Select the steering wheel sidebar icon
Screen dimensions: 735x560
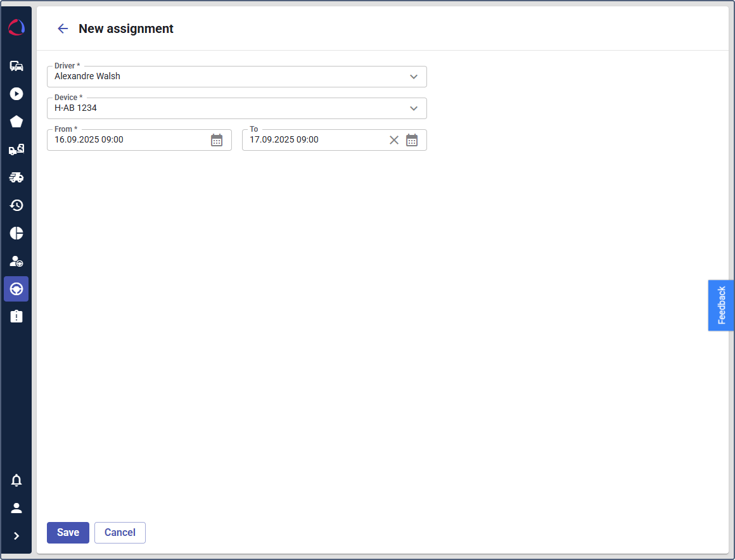coord(16,289)
